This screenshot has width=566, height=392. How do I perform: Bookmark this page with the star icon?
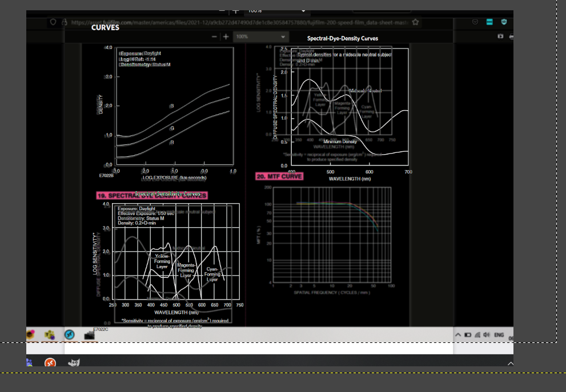[415, 22]
